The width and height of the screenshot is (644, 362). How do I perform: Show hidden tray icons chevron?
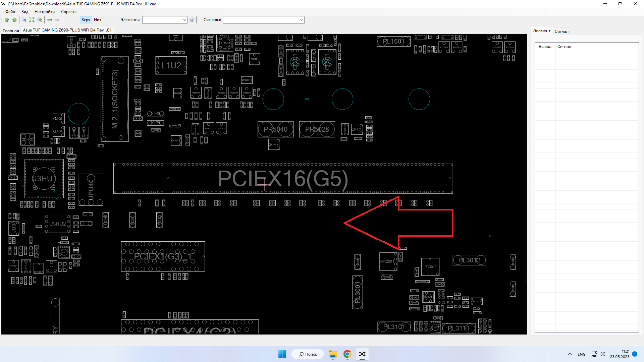pos(570,354)
